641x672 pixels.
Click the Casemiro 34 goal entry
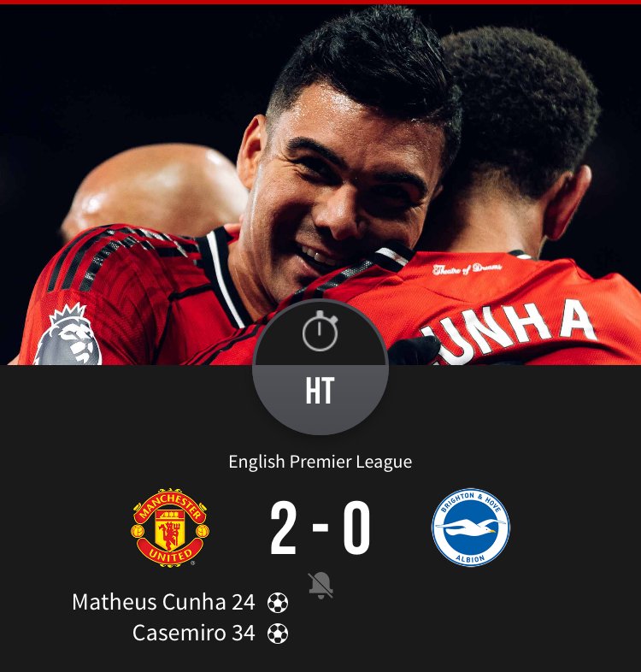click(194, 633)
